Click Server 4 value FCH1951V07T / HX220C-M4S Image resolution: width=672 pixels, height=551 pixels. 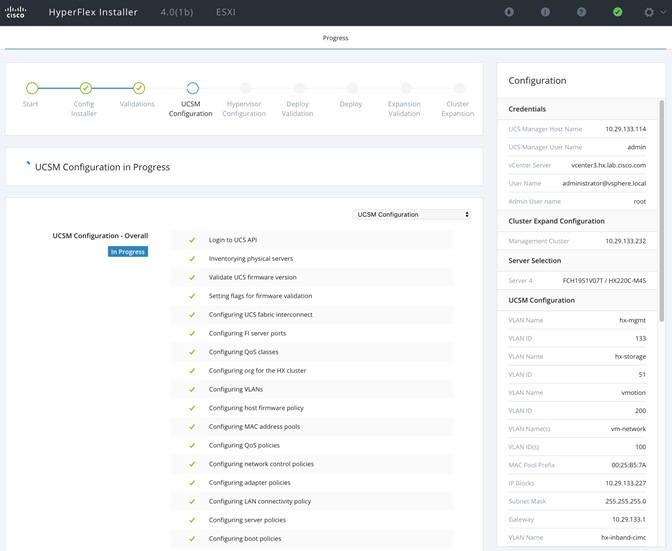(x=604, y=281)
